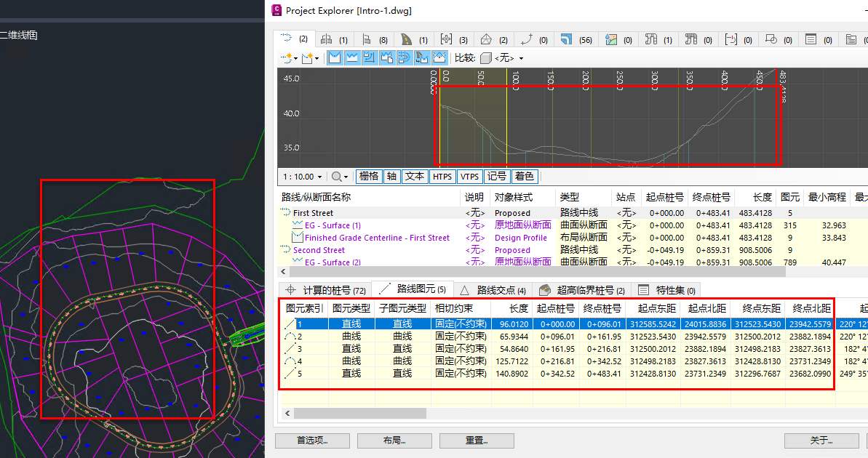Toggle the 着色 shading button
Screen dimensions: 868x458
click(524, 176)
